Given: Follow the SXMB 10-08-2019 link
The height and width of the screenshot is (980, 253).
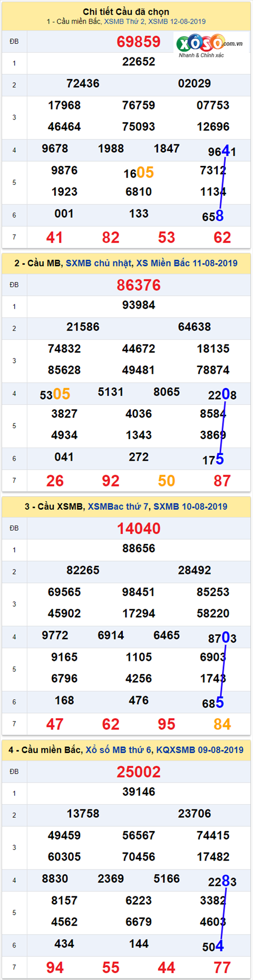Looking at the screenshot, I should (190, 506).
